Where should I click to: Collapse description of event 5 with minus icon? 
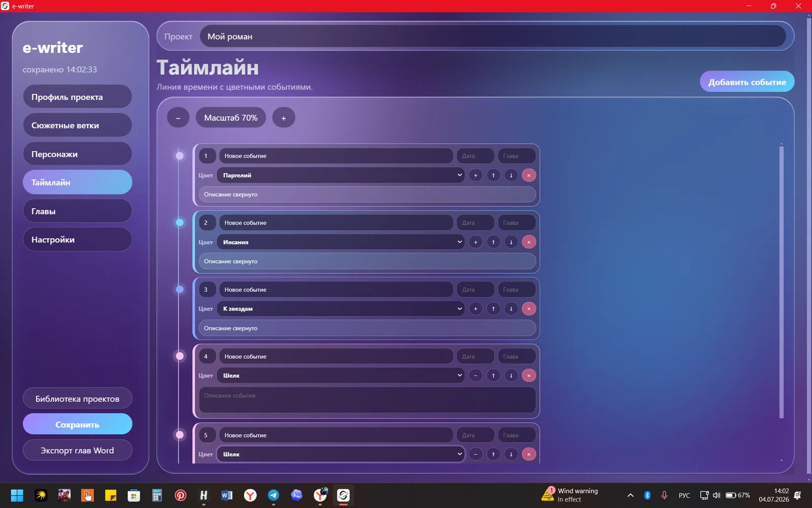click(x=476, y=455)
